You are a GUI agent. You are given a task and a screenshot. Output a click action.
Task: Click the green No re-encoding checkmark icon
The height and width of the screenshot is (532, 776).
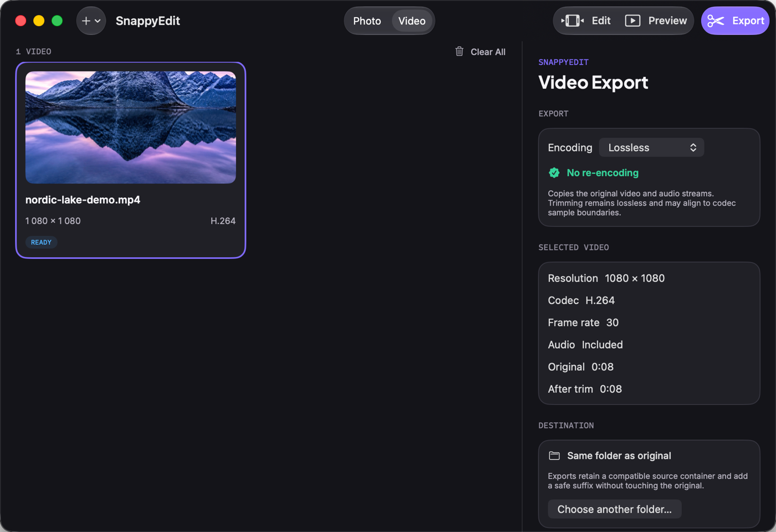[x=554, y=173]
